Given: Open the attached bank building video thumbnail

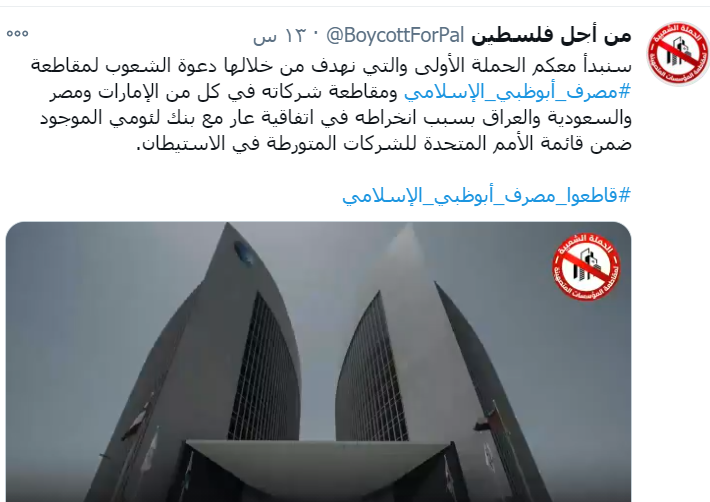Looking at the screenshot, I should (x=318, y=362).
